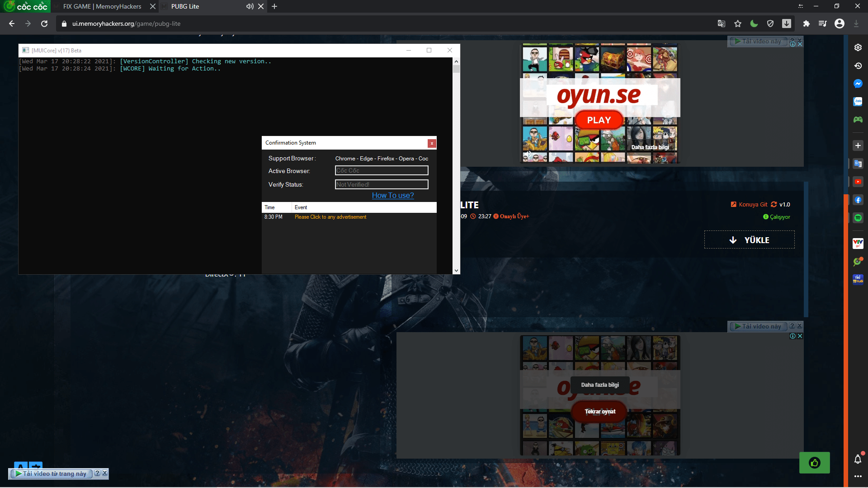
Task: Open the browser downloads arrow far right
Action: [856, 23]
